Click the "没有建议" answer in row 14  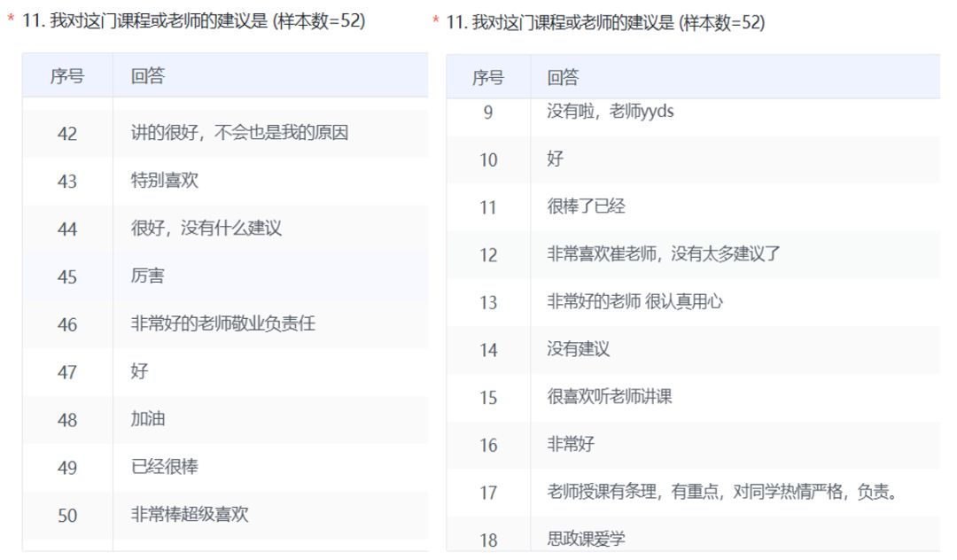click(578, 349)
